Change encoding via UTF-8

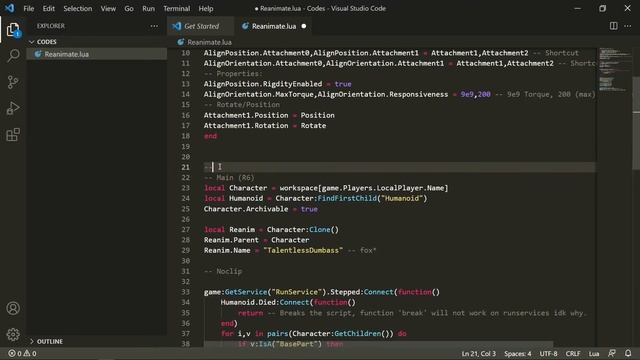tap(548, 353)
